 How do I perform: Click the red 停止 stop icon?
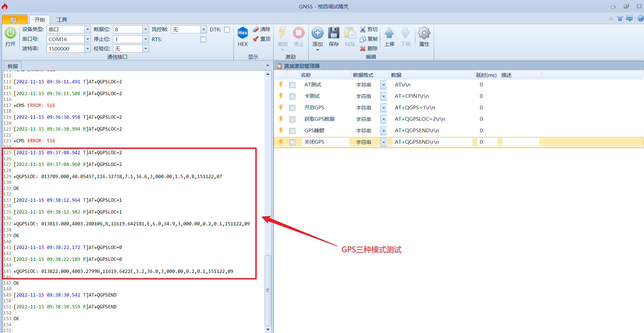coord(298,33)
